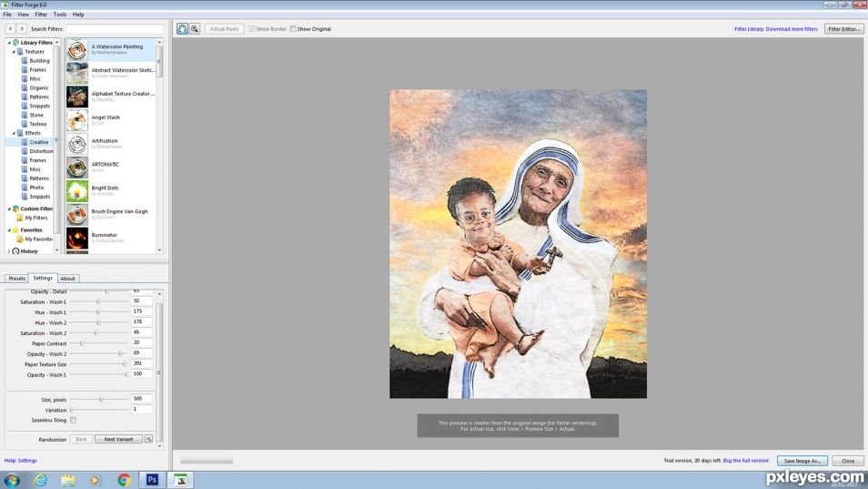The width and height of the screenshot is (868, 489).
Task: Enable Show Original checkbox
Action: [x=293, y=29]
